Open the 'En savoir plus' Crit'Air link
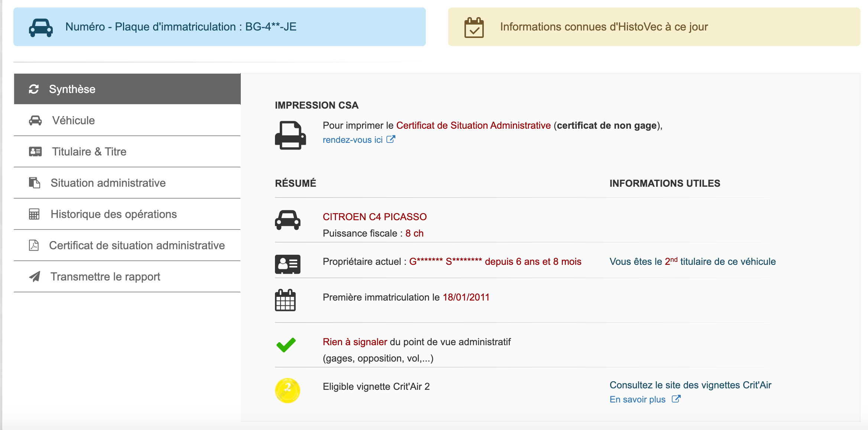The image size is (868, 430). tap(638, 399)
